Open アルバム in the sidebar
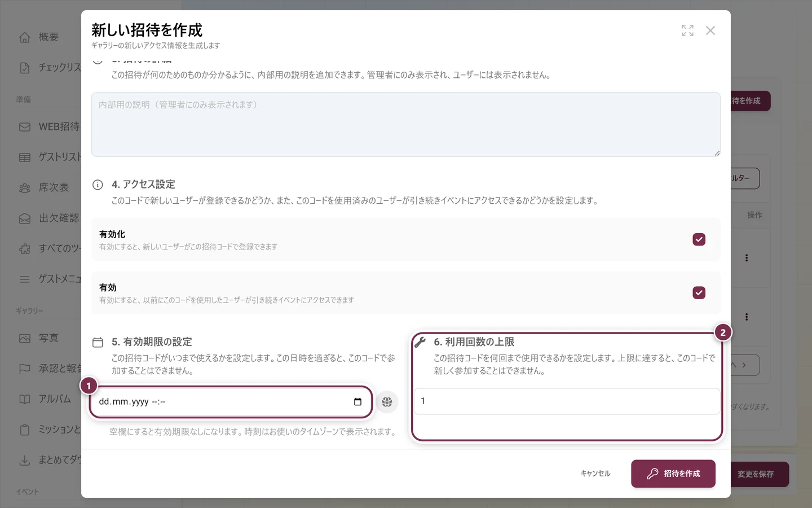 [x=55, y=399]
